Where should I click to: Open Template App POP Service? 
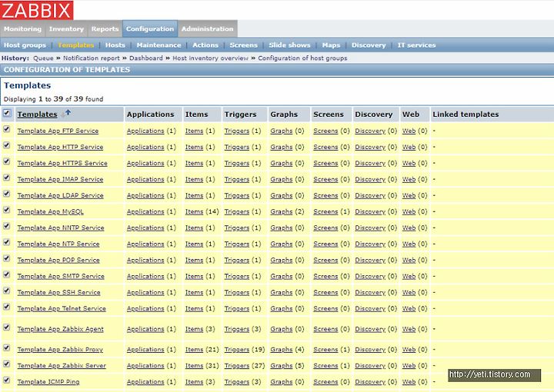coord(58,261)
